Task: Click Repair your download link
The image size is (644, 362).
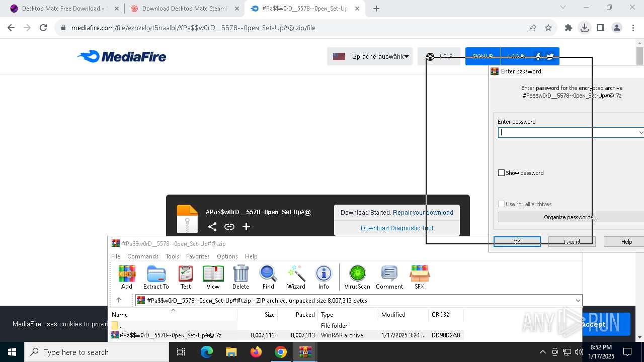Action: pos(423,213)
